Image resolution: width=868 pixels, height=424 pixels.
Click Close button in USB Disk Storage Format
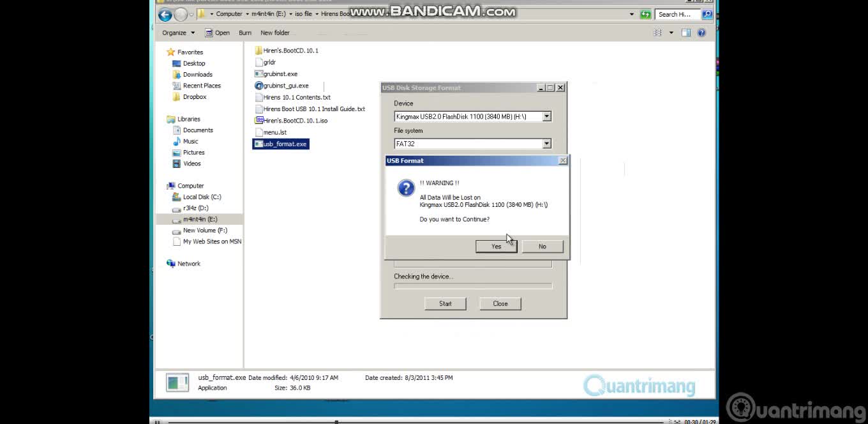click(x=500, y=304)
